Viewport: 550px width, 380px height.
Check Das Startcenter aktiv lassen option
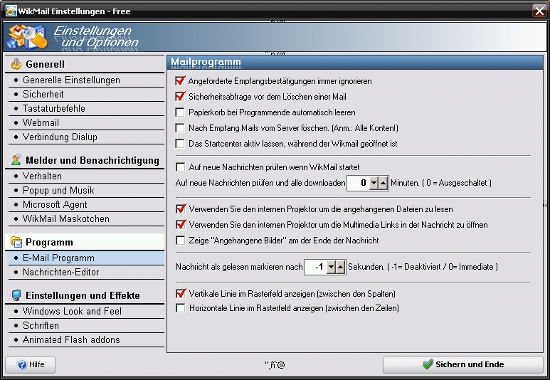(x=180, y=144)
